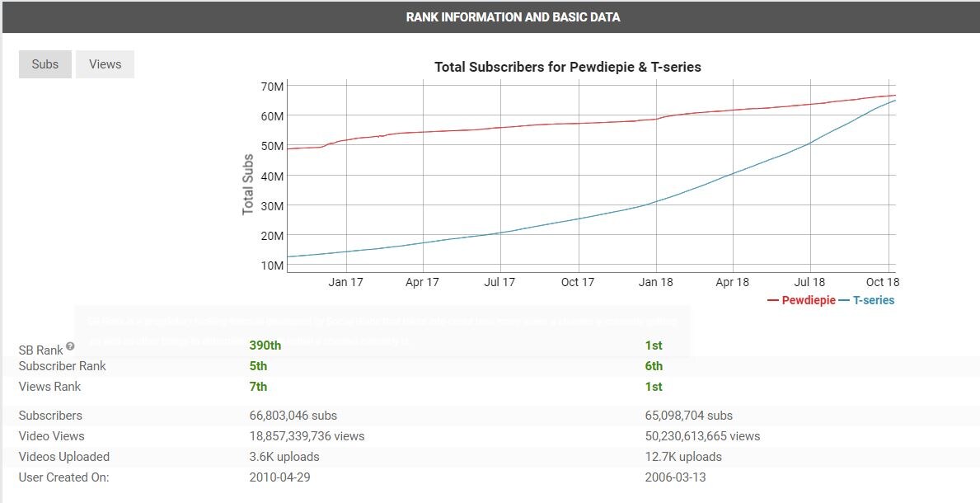
Task: Click the Total Subs axis title
Action: (x=248, y=185)
